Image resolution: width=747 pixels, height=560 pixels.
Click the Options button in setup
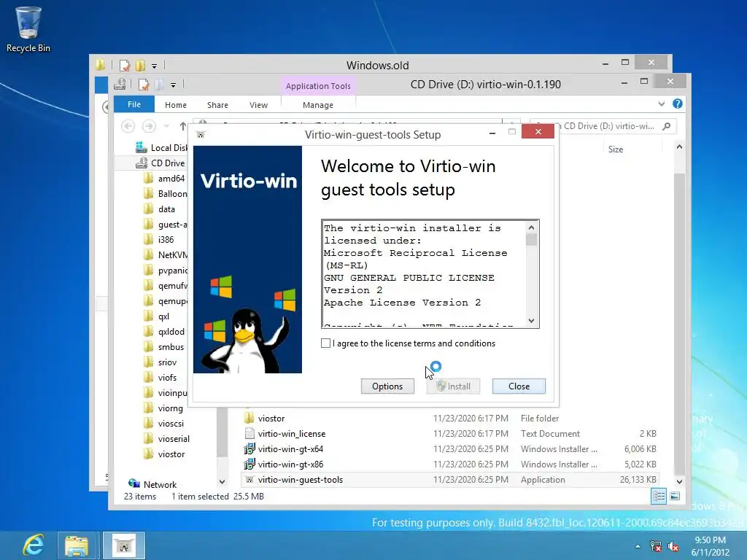[x=387, y=386]
